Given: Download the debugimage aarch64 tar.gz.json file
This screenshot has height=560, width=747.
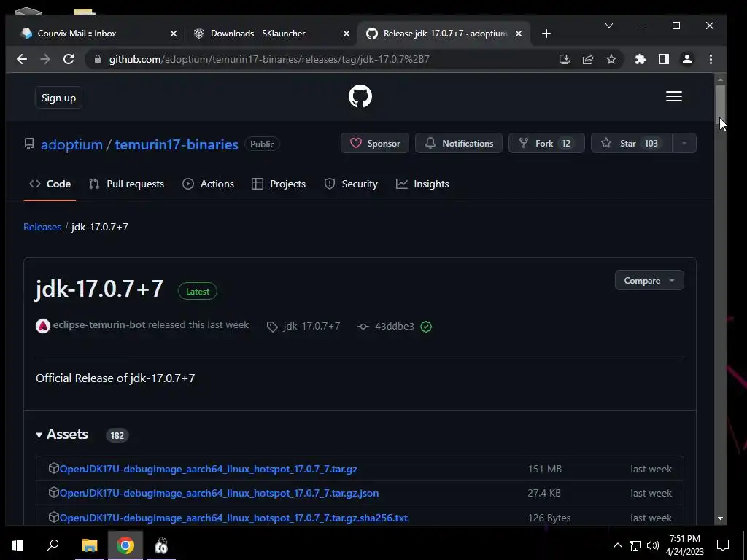Looking at the screenshot, I should tap(219, 494).
